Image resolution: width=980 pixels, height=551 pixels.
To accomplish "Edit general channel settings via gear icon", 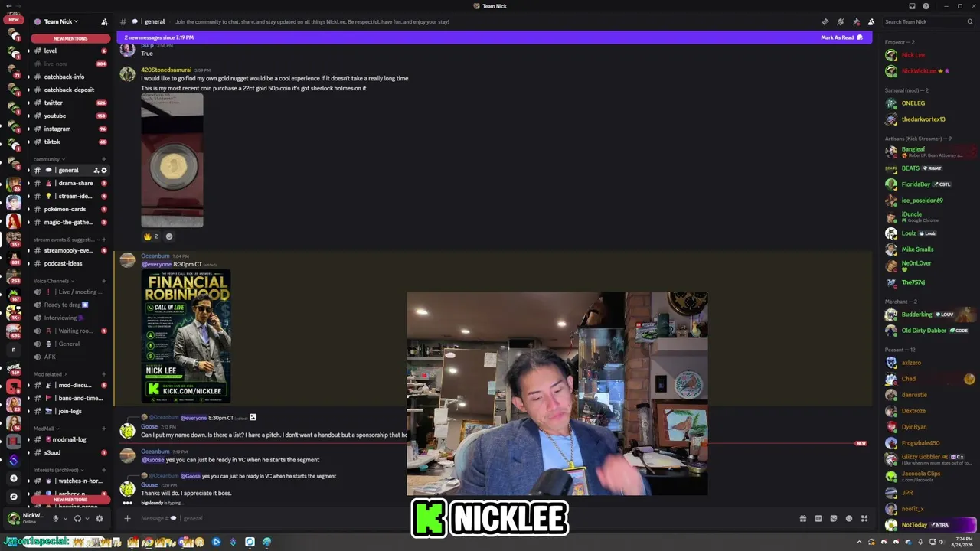I will [104, 170].
